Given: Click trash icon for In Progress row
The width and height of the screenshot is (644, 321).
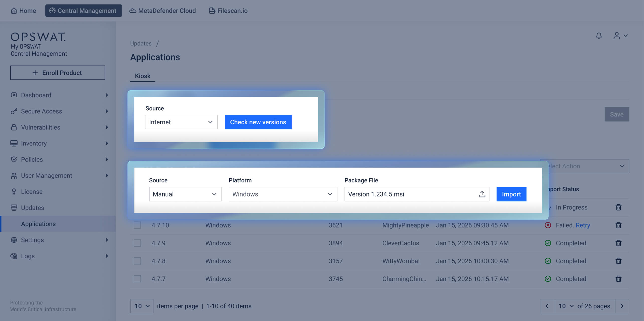Looking at the screenshot, I should 618,207.
